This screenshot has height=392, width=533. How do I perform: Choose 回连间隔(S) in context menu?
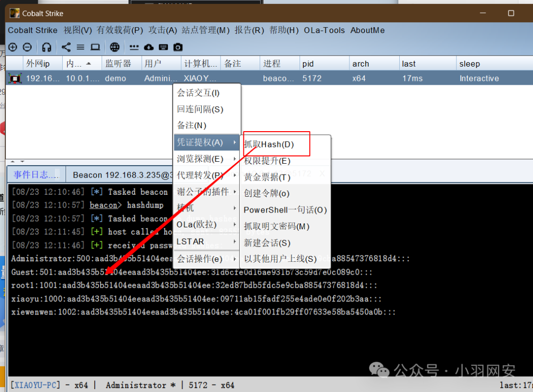[207, 109]
